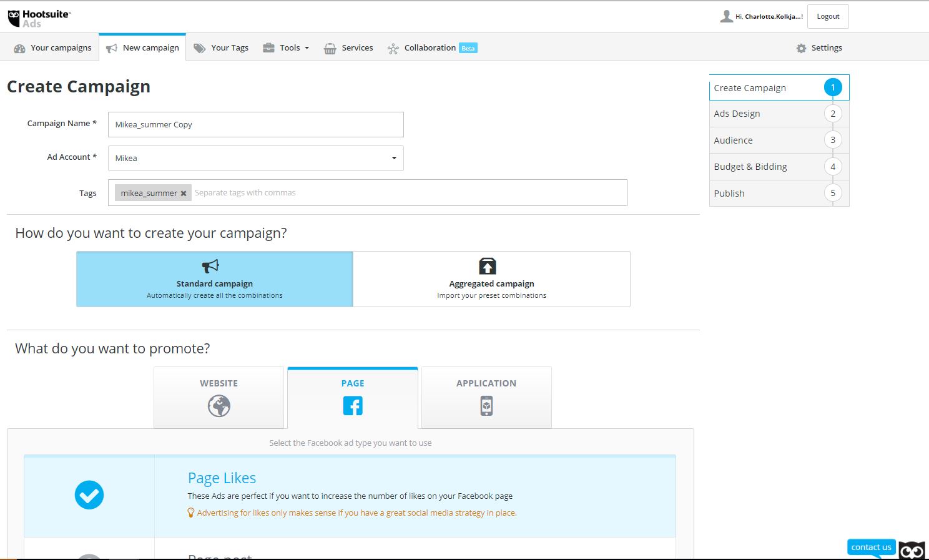Click the New campaign megaphone icon

point(112,48)
